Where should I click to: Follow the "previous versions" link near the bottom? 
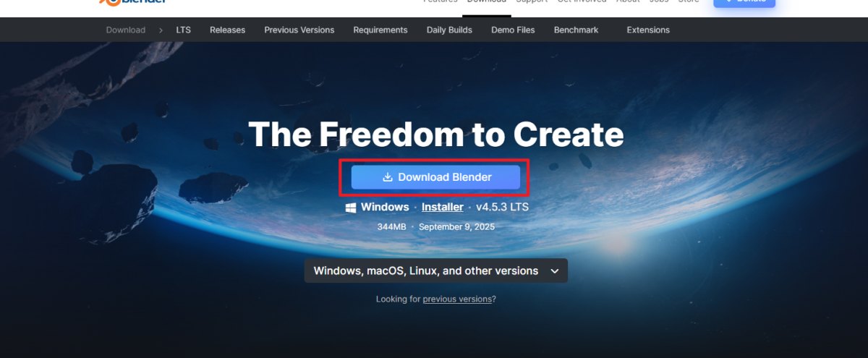click(x=457, y=299)
